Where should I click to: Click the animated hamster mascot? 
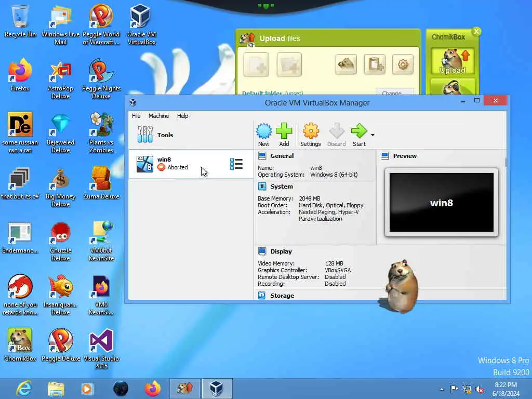pyautogui.click(x=401, y=287)
